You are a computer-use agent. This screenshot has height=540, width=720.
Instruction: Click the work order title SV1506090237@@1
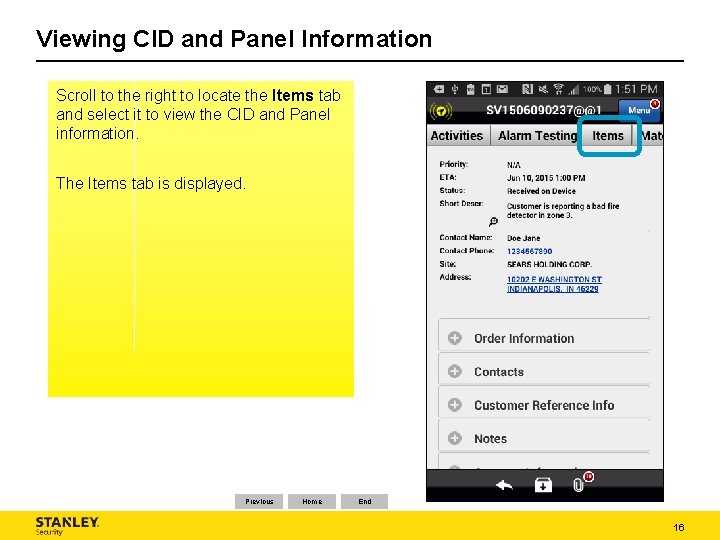click(x=544, y=110)
